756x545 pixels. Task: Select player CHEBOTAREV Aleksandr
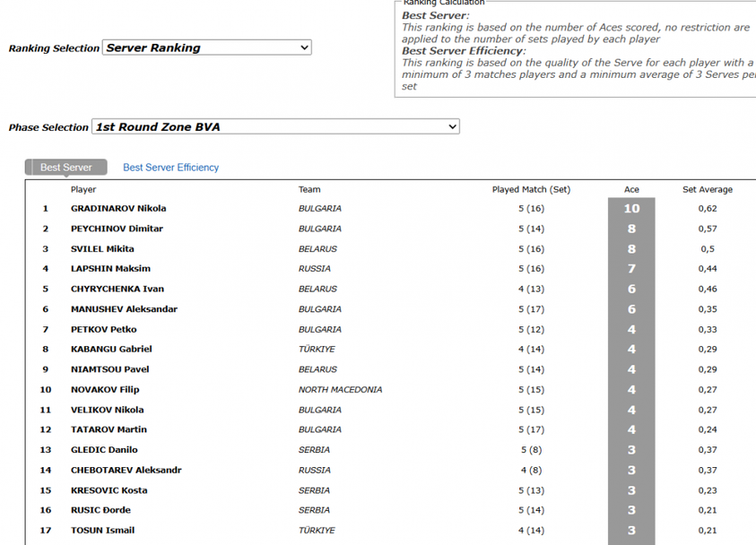[x=126, y=470]
